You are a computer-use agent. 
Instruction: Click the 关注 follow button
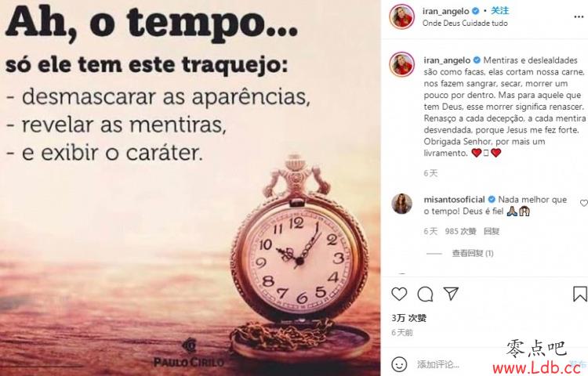pos(500,11)
